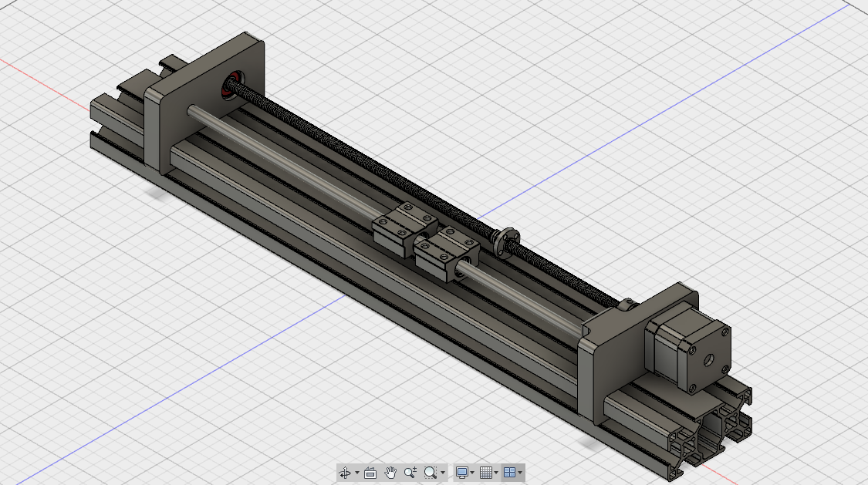Expand the Viewports dropdown arrow
The height and width of the screenshot is (485, 868).
[x=520, y=473]
